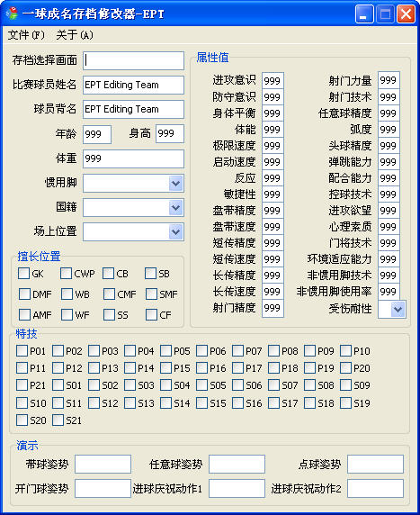Screen dimensions: 420x515
Task: Click the 任意球姿势 input box
Action: (237, 464)
